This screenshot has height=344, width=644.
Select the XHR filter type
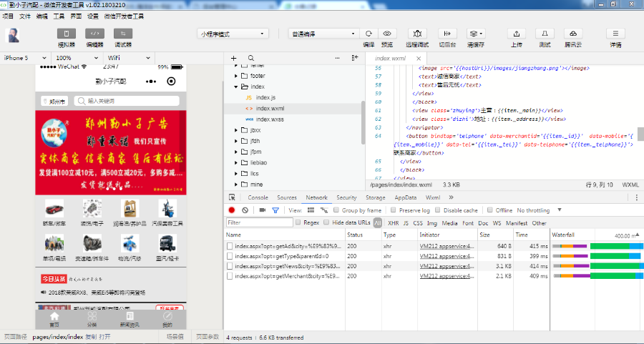393,222
